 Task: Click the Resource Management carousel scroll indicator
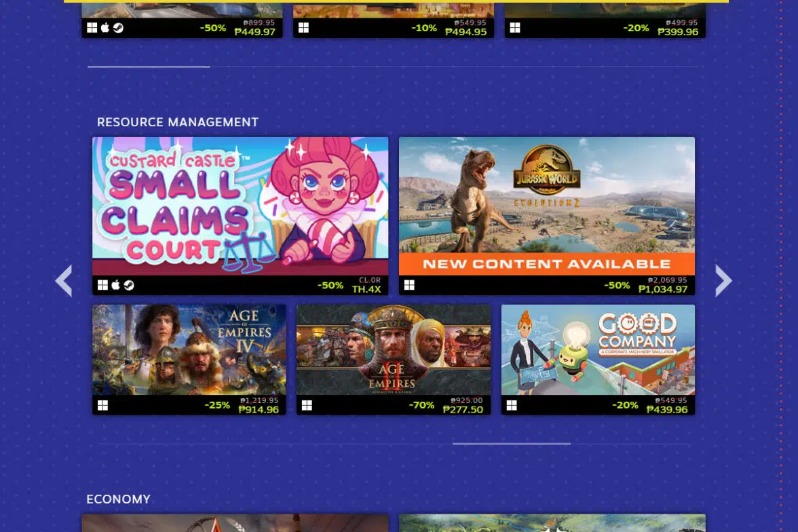pyautogui.click(x=511, y=444)
